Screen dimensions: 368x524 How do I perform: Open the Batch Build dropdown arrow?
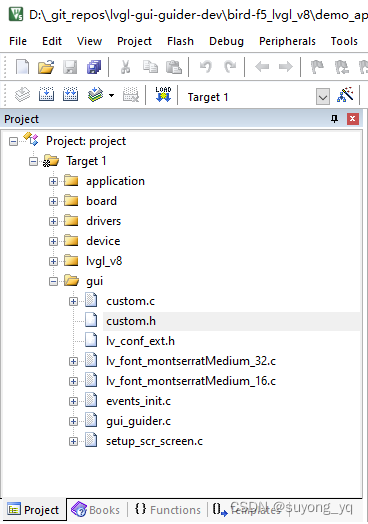click(x=111, y=96)
